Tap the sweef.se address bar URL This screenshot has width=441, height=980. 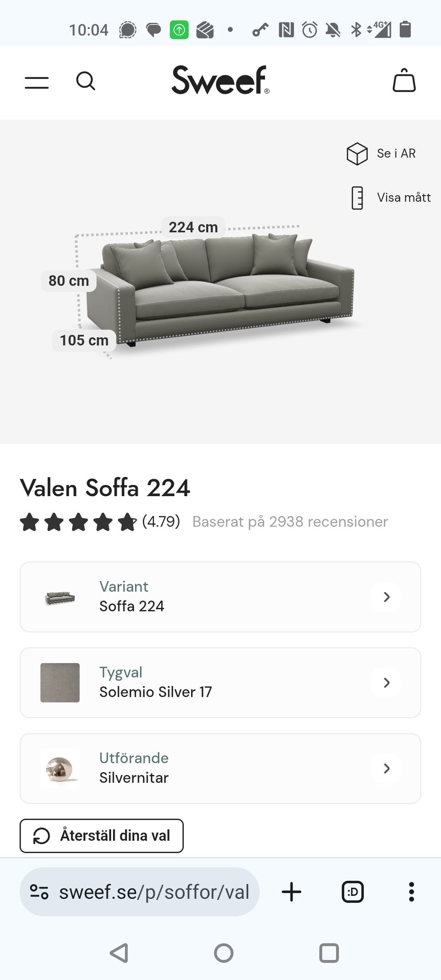tap(154, 892)
